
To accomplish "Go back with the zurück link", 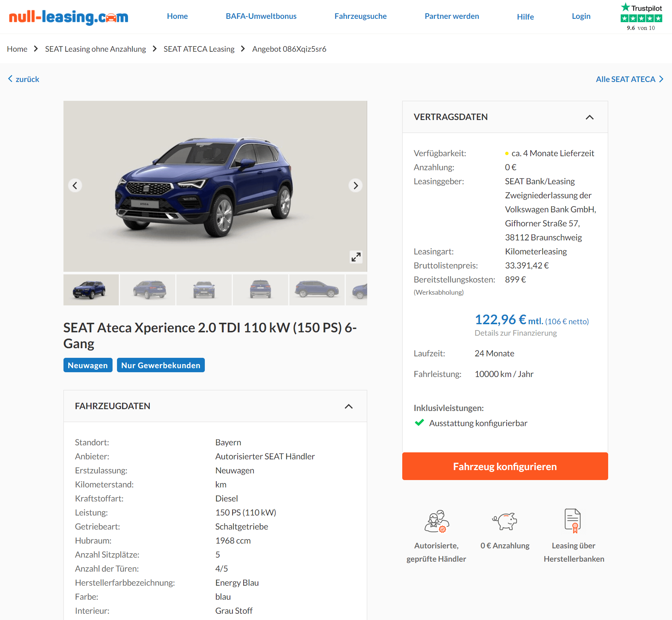I will click(24, 79).
